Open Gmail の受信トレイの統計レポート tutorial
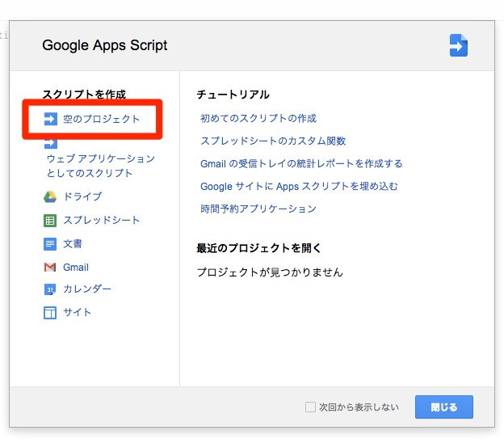The width and height of the screenshot is (504, 443). click(x=301, y=163)
